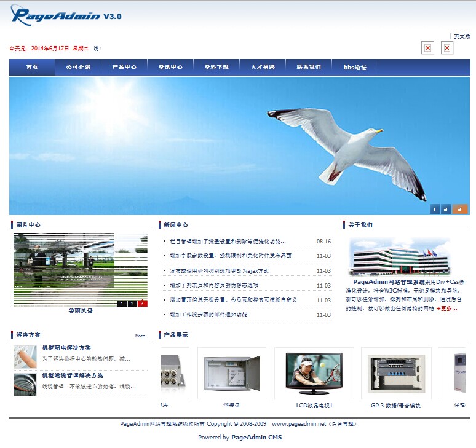Screen dimensions: 476x448
Task: Select the orange banner slide 3 indicator
Action: pos(460,209)
